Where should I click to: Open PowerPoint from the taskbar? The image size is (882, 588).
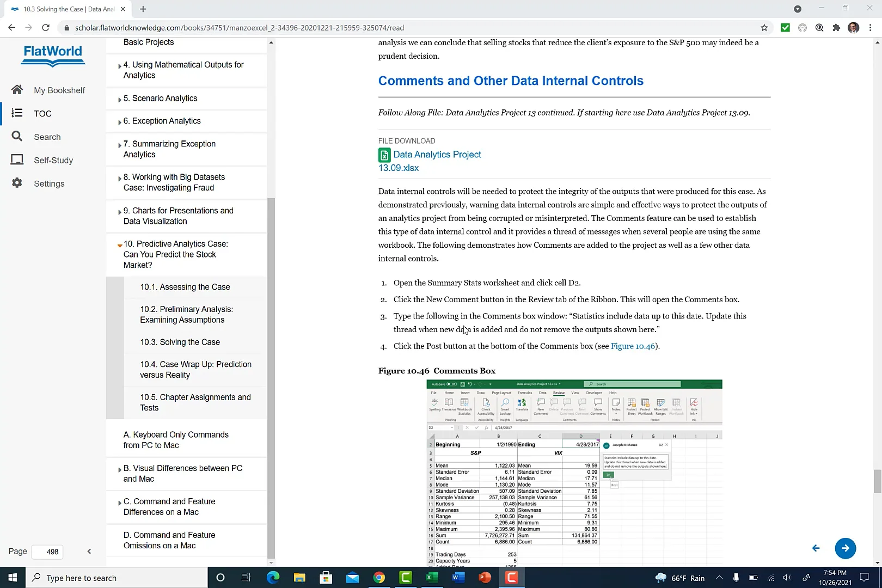tap(485, 578)
